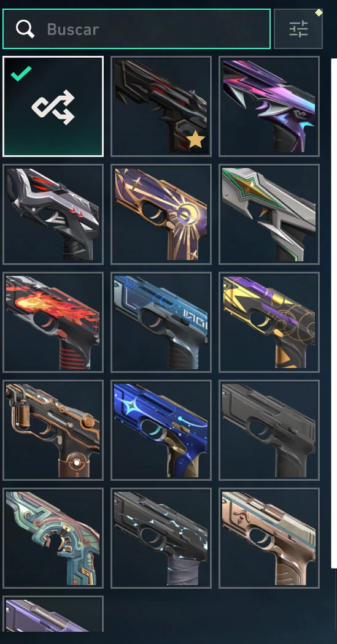Choose the purple-pink dragon pistol skin
Screen dimensions: 337x644
tap(269, 106)
